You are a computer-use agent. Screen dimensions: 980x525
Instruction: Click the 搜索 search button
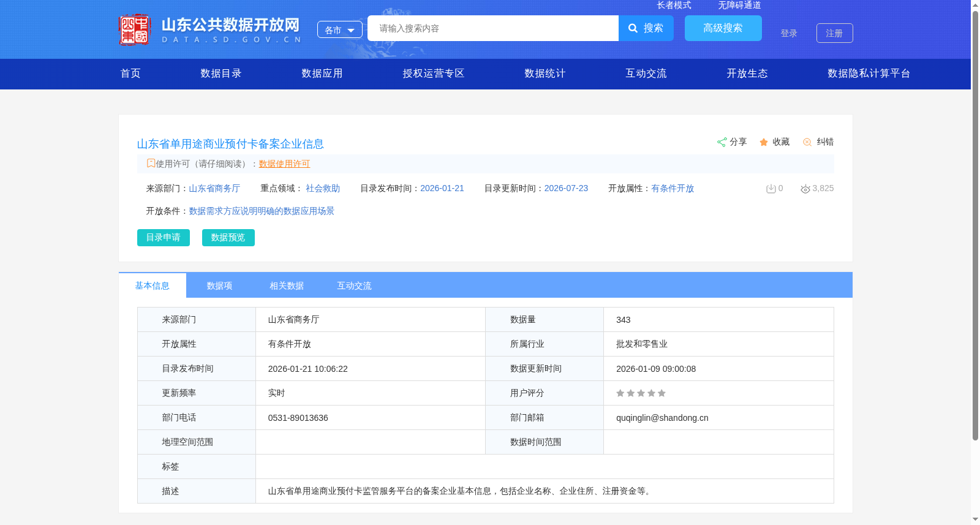[646, 28]
